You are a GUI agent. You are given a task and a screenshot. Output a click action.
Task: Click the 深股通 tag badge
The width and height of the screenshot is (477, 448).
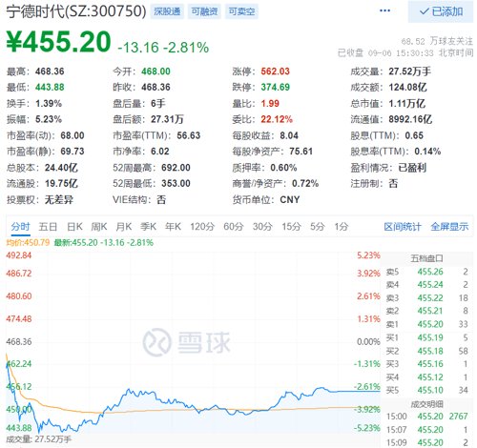pos(167,11)
